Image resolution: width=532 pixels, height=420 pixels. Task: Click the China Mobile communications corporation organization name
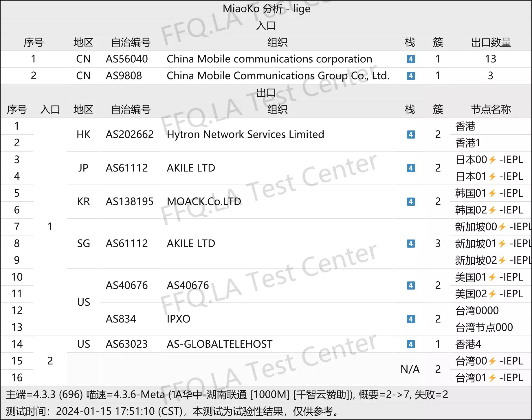(x=269, y=59)
